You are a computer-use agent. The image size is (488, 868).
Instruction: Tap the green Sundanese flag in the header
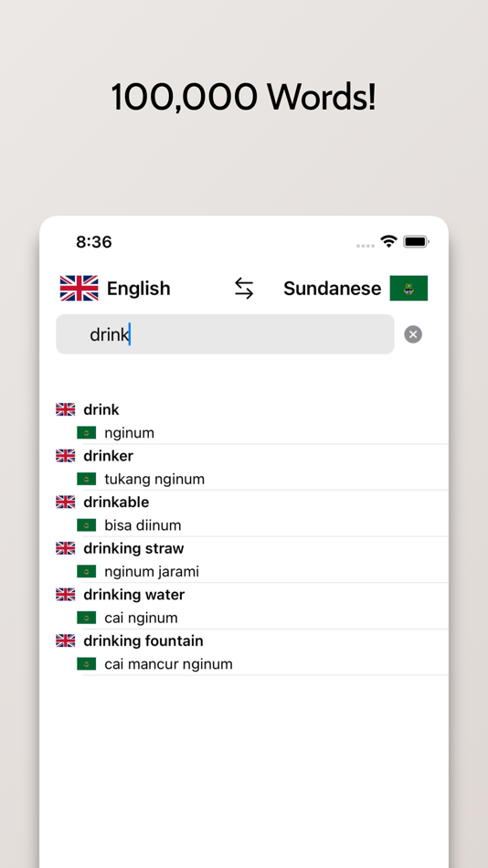pos(408,288)
